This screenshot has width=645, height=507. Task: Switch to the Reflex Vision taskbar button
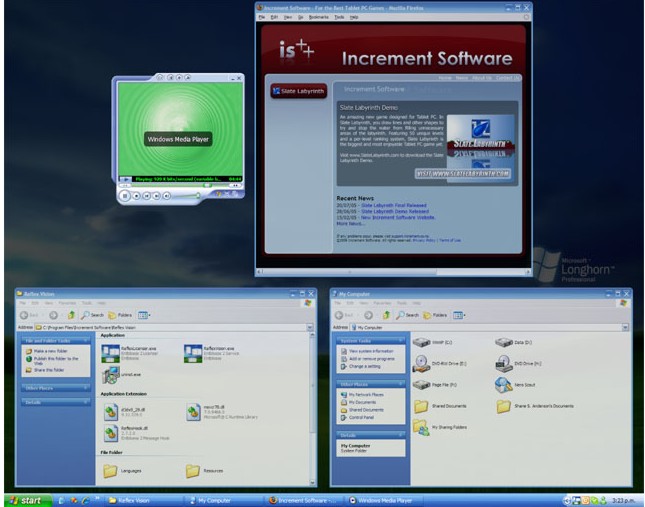point(145,500)
